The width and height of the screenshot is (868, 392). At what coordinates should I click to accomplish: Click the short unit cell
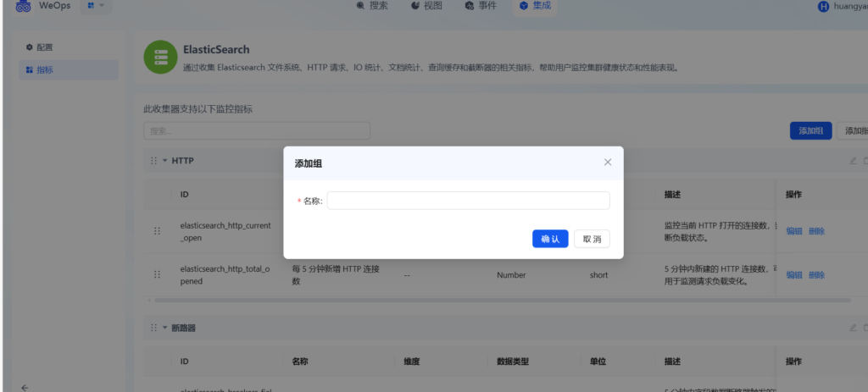599,275
